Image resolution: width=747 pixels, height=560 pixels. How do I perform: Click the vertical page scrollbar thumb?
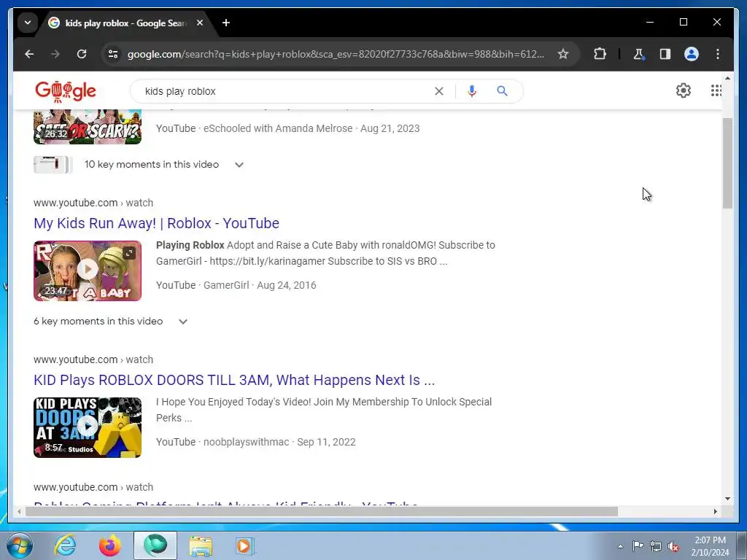727,163
